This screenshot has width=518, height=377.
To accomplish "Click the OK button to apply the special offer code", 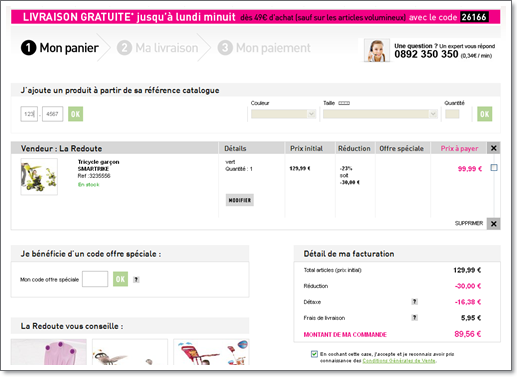I will point(120,279).
